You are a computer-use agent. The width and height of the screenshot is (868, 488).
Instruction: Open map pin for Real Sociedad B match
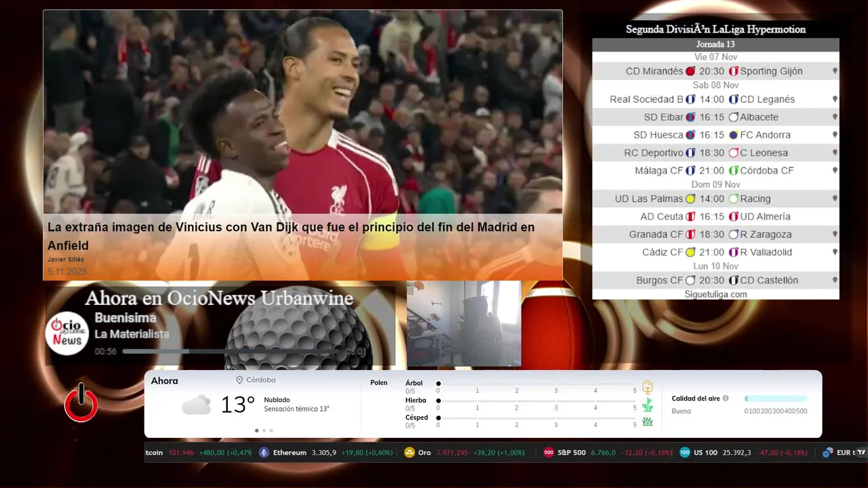point(835,99)
